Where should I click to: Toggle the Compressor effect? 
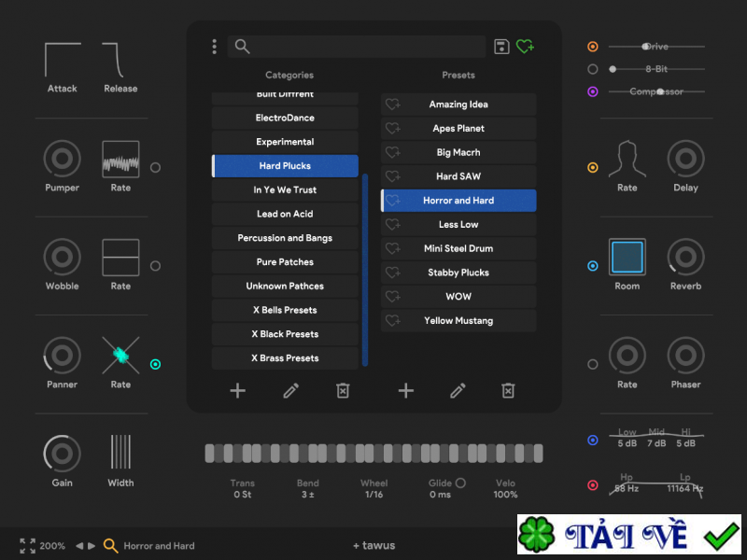(x=593, y=91)
